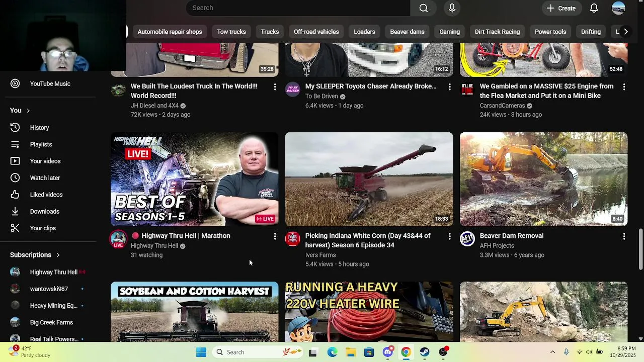Viewport: 644px width, 362px height.
Task: Open Soybean and Cotton Harvest thumbnail
Action: (194, 312)
